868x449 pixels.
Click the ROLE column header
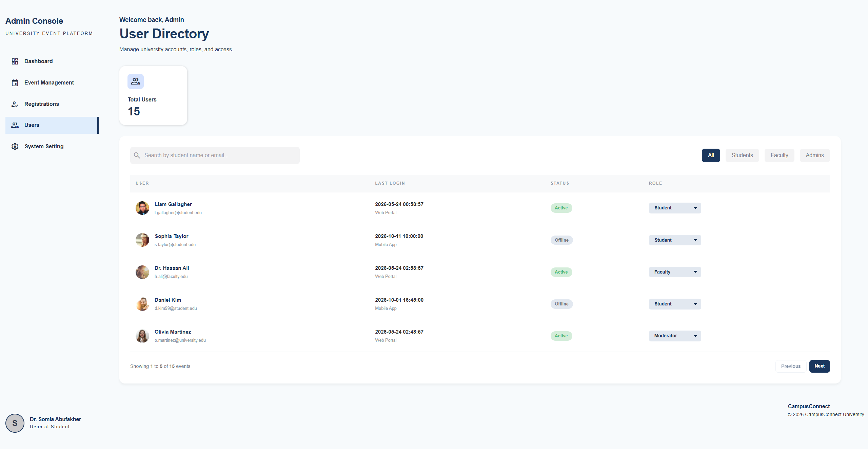[x=655, y=183]
